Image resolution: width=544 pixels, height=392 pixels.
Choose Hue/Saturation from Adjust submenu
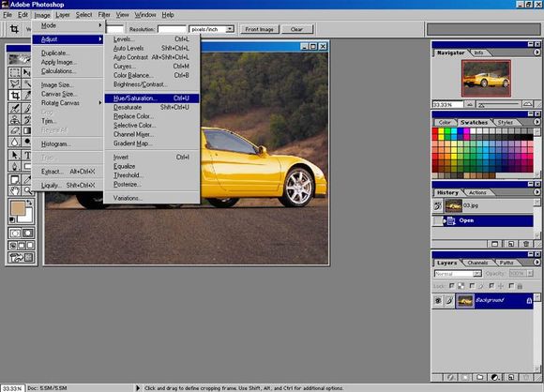[x=152, y=98]
